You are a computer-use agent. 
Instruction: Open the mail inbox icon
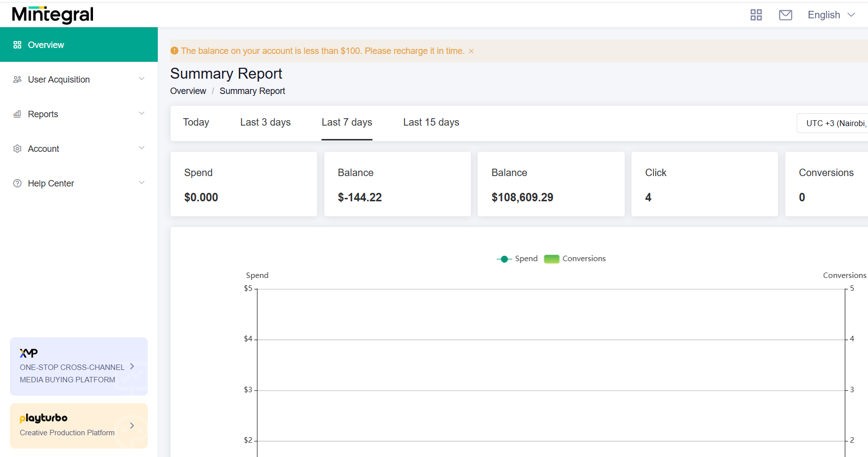pos(785,15)
